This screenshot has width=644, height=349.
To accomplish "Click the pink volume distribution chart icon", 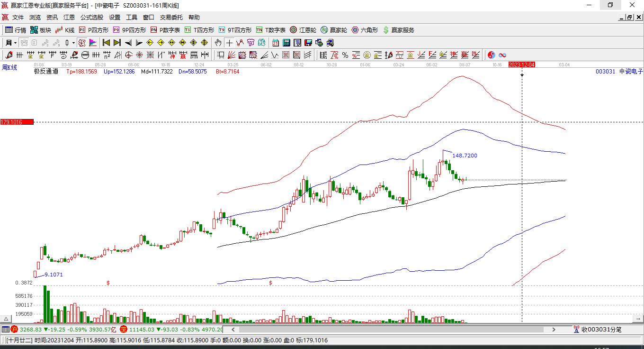I will (x=93, y=43).
